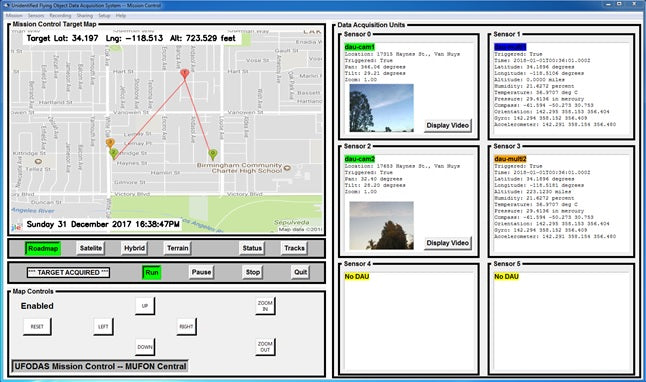Switch map to Hybrid view
646x382 pixels.
click(x=134, y=248)
